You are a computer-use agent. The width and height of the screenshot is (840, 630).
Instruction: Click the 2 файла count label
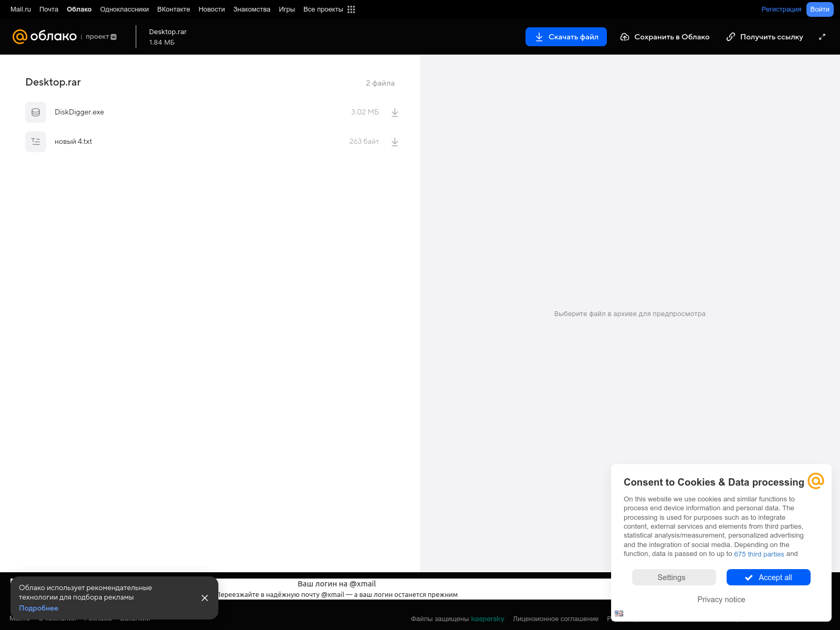[380, 83]
